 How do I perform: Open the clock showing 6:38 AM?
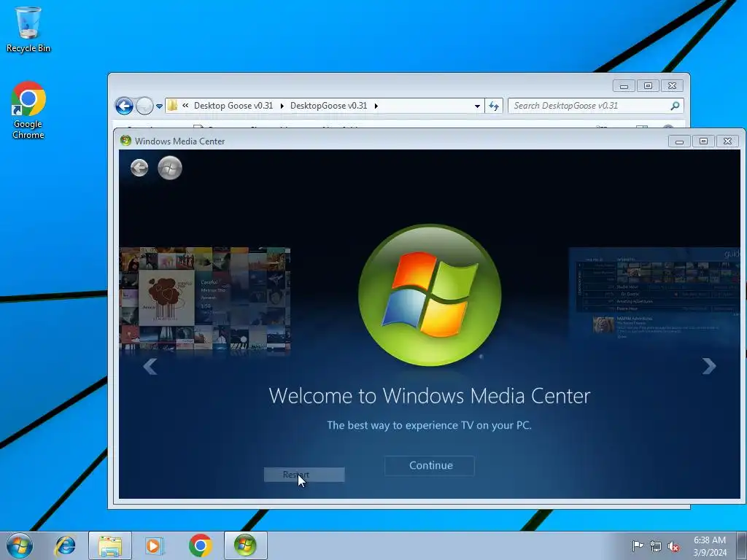[x=710, y=546]
